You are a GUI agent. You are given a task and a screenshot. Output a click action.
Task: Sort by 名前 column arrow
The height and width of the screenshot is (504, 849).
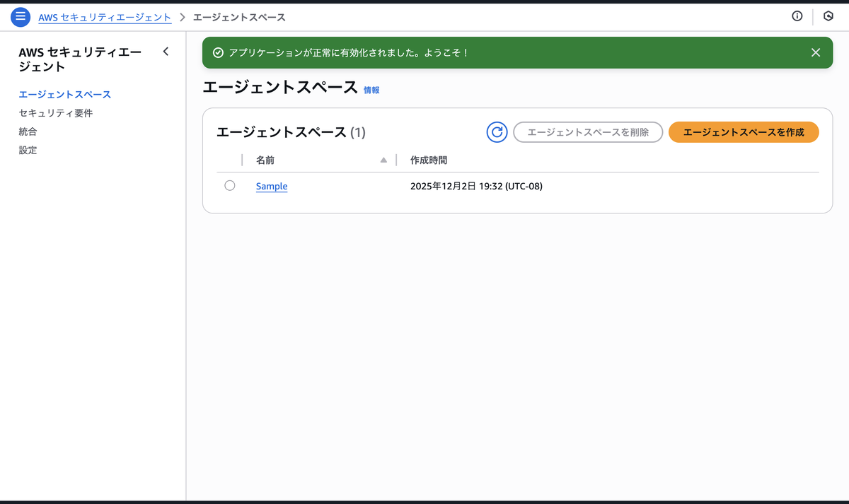click(383, 160)
